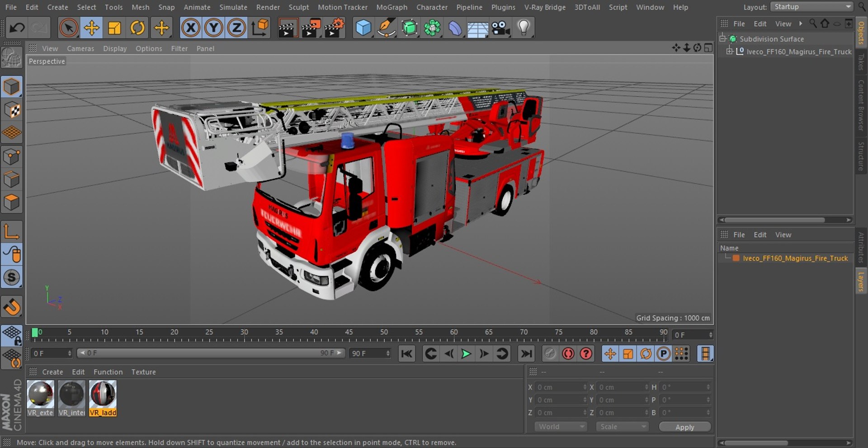Viewport: 868px width, 448px height.
Task: Go to the end of animation
Action: pyautogui.click(x=526, y=354)
